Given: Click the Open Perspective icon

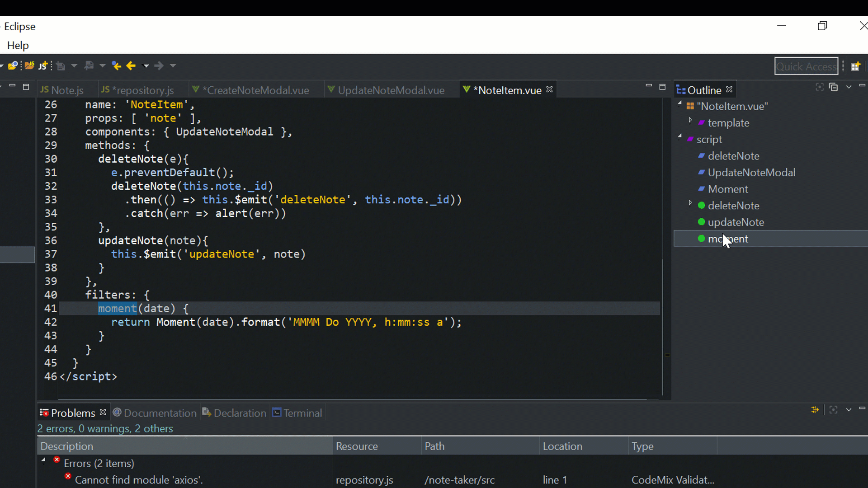Looking at the screenshot, I should coord(855,66).
